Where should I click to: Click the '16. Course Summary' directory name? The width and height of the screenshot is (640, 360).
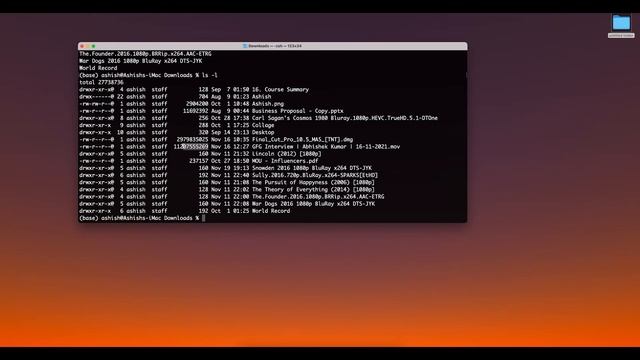tap(280, 89)
